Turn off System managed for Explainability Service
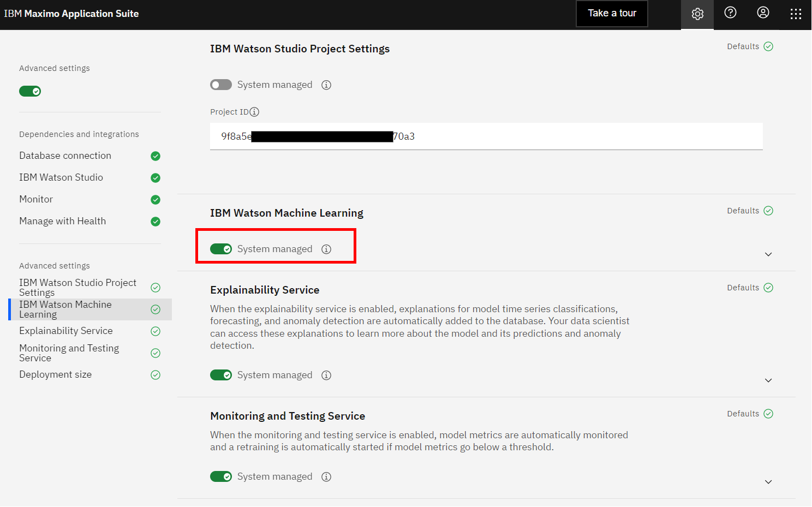812x507 pixels. (x=221, y=375)
